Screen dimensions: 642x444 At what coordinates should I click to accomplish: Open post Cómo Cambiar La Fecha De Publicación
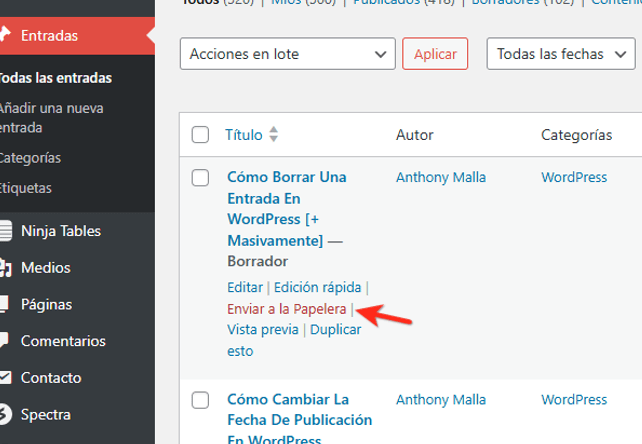[x=300, y=418]
